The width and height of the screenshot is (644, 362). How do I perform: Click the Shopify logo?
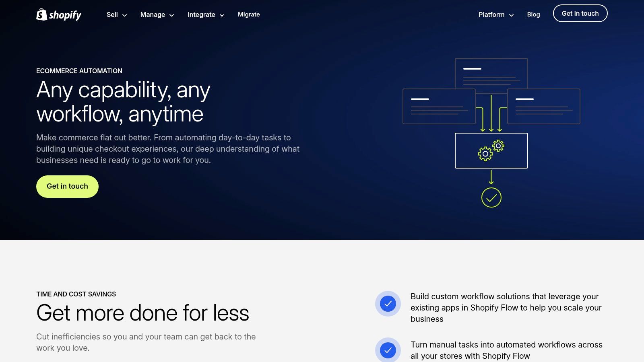(59, 14)
